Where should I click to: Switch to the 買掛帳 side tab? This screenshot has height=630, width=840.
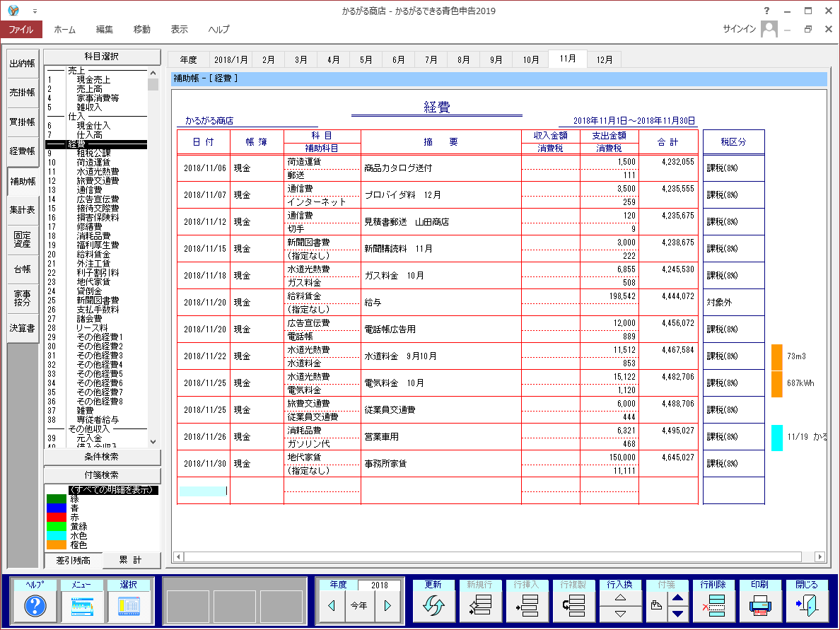[23, 122]
